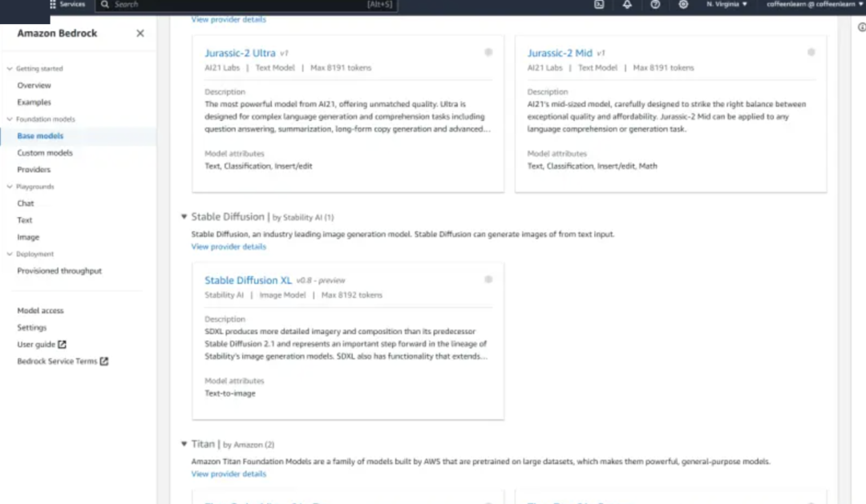Go to Overview in sidebar
The height and width of the screenshot is (504, 866).
[34, 86]
